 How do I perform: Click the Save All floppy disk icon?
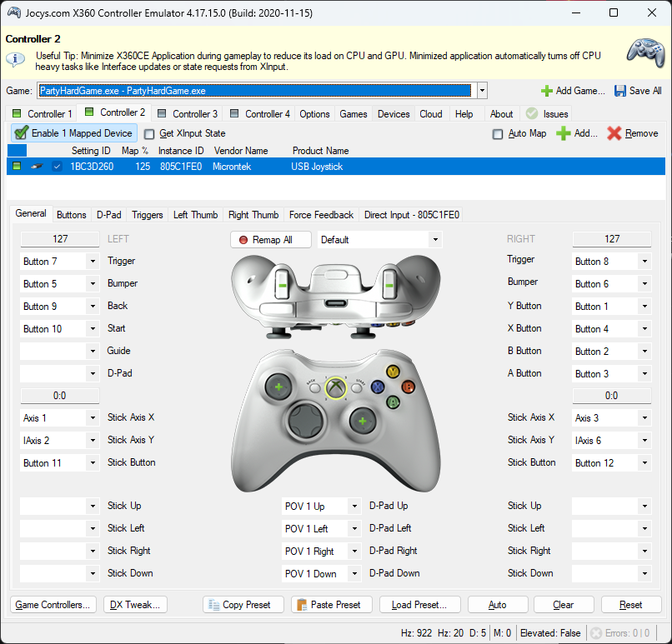pyautogui.click(x=619, y=91)
